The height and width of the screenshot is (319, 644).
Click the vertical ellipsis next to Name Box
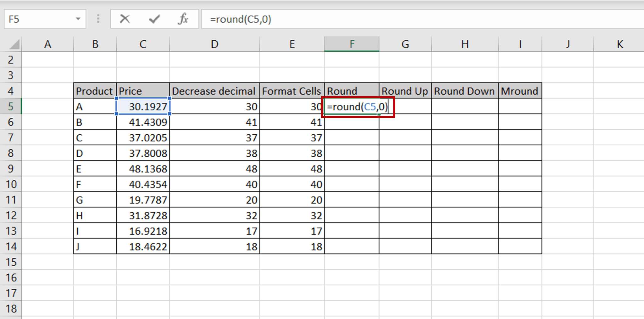click(x=98, y=19)
